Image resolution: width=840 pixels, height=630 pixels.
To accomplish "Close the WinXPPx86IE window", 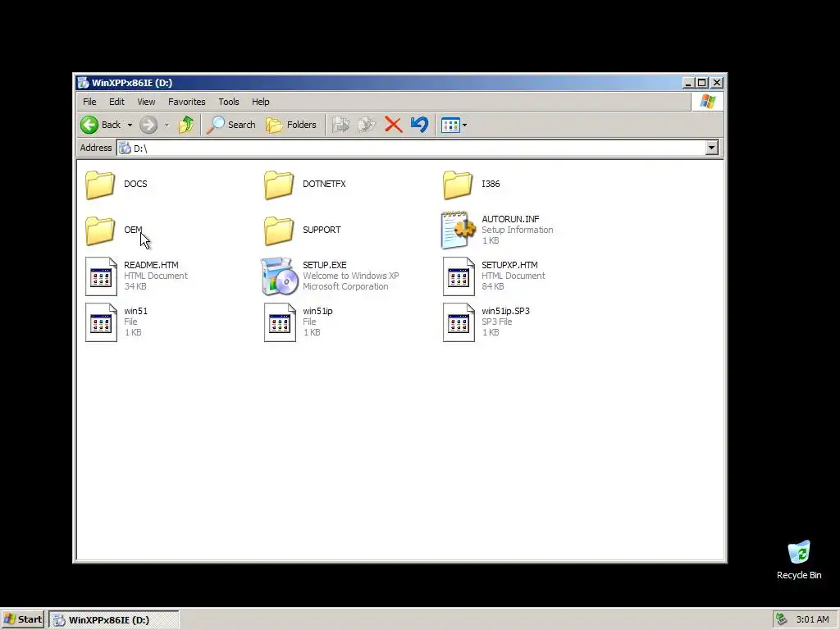I will tap(717, 83).
